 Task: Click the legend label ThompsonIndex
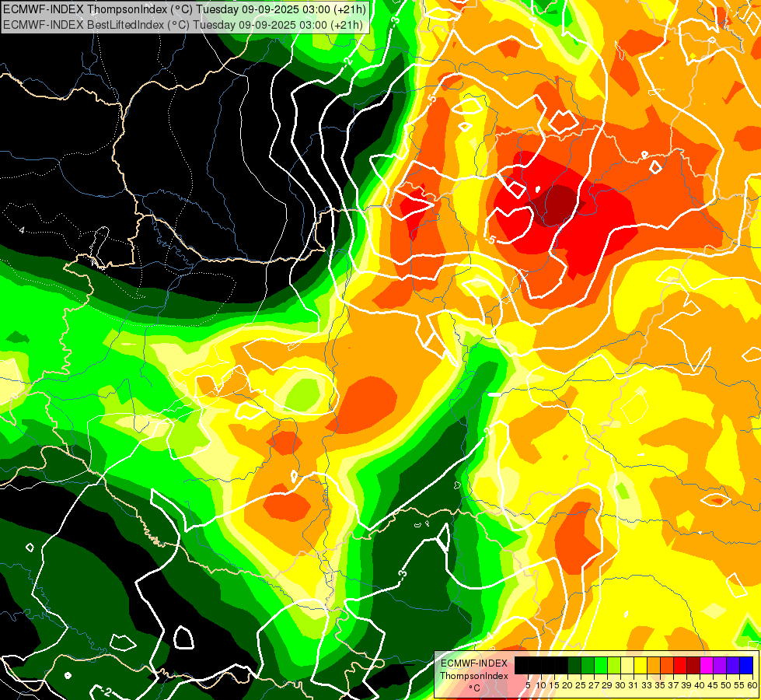(x=474, y=676)
